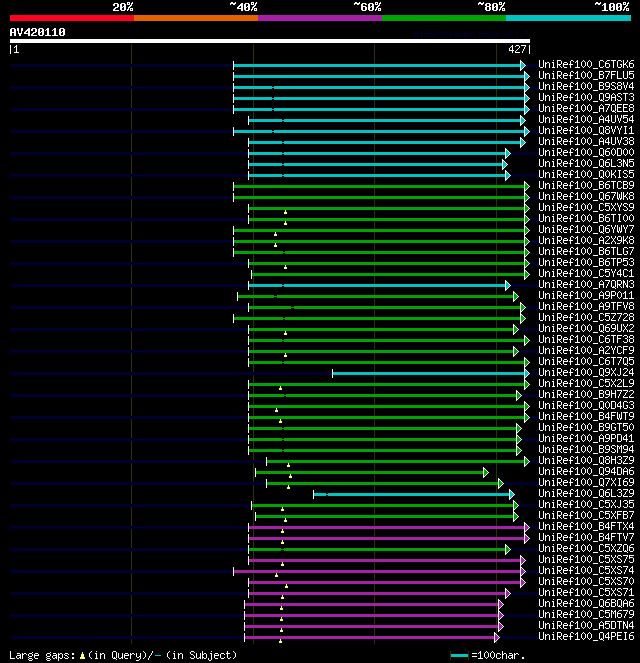Click the cyan arrowhead ending the UniRef100_A7QRN3 bar
This screenshot has width=640, height=663.
point(508,285)
